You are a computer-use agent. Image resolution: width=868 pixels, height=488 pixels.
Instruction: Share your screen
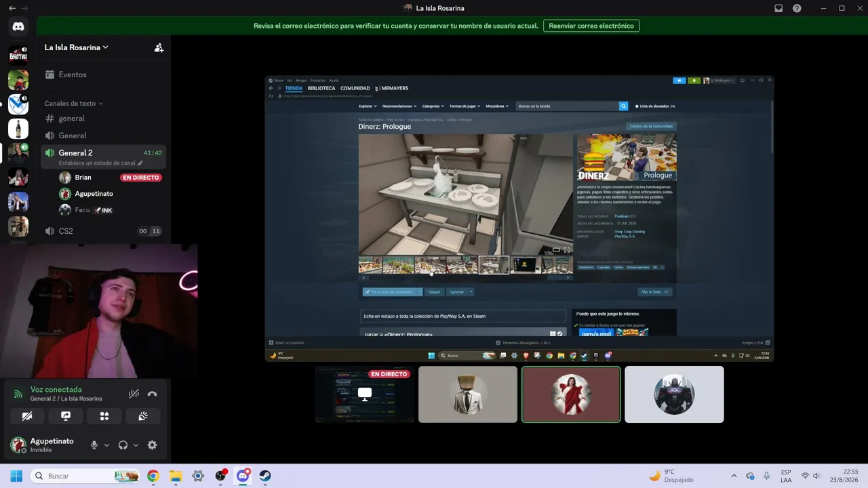(x=66, y=416)
